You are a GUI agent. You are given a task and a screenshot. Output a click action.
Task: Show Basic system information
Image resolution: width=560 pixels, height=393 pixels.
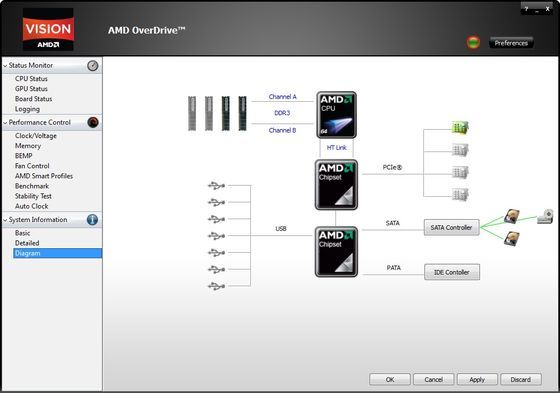(x=22, y=233)
